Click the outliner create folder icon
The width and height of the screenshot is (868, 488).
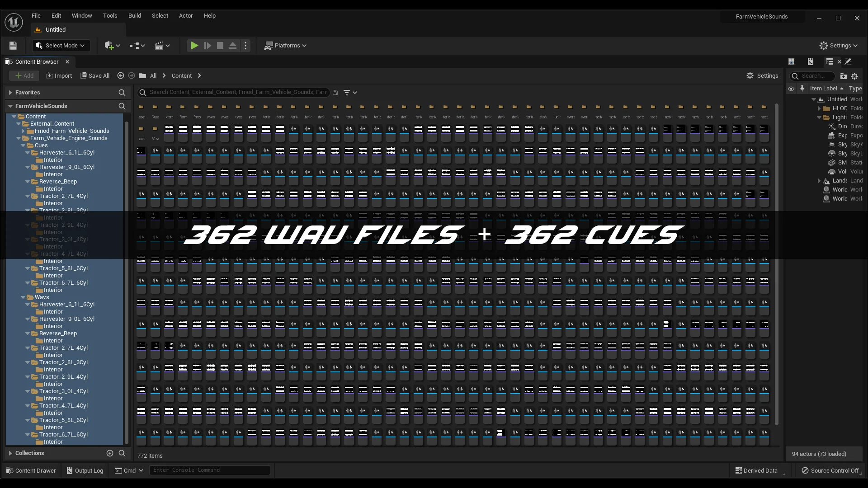pos(843,76)
